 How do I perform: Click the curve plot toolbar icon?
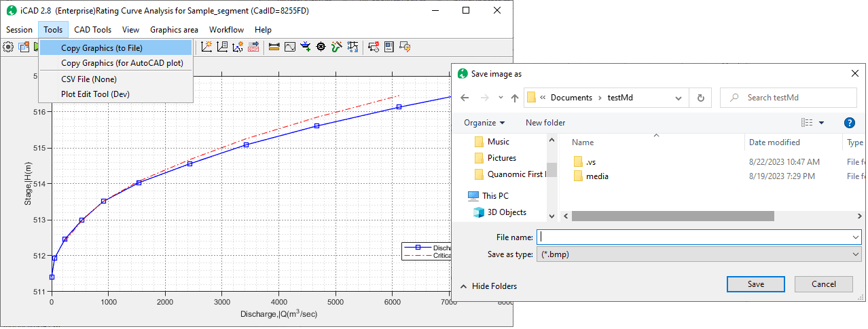click(x=290, y=47)
